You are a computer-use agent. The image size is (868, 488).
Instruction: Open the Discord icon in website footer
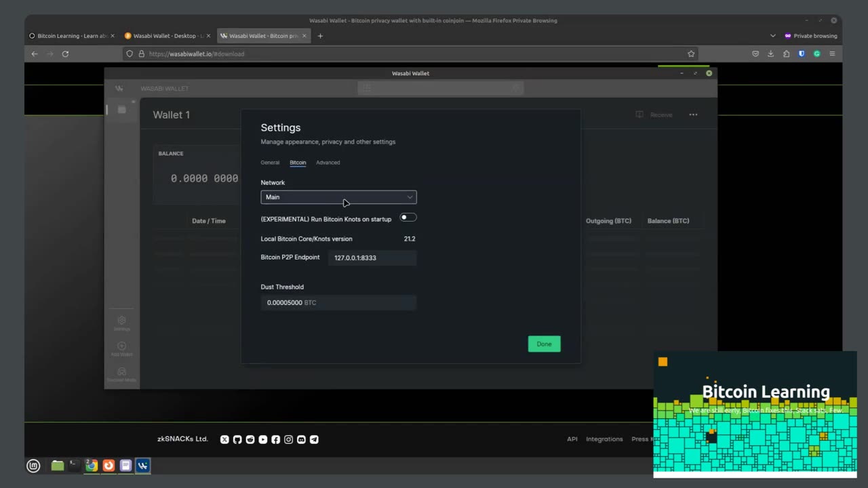pos(301,439)
